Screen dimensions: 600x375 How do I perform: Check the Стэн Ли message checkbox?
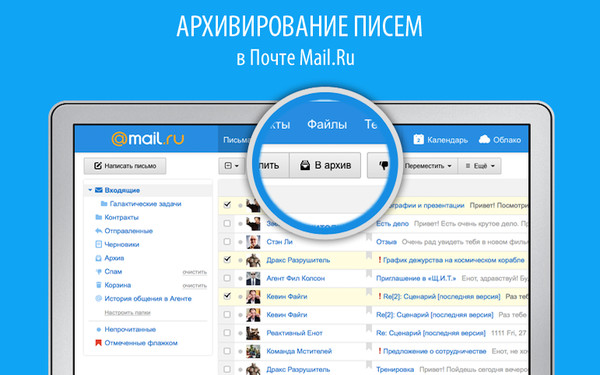coord(227,241)
